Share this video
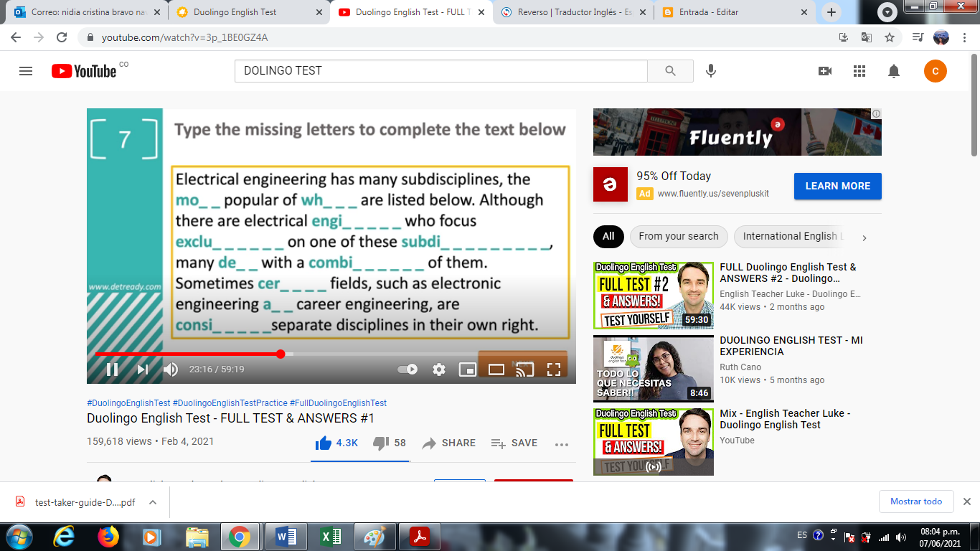The image size is (980, 551). (x=449, y=443)
